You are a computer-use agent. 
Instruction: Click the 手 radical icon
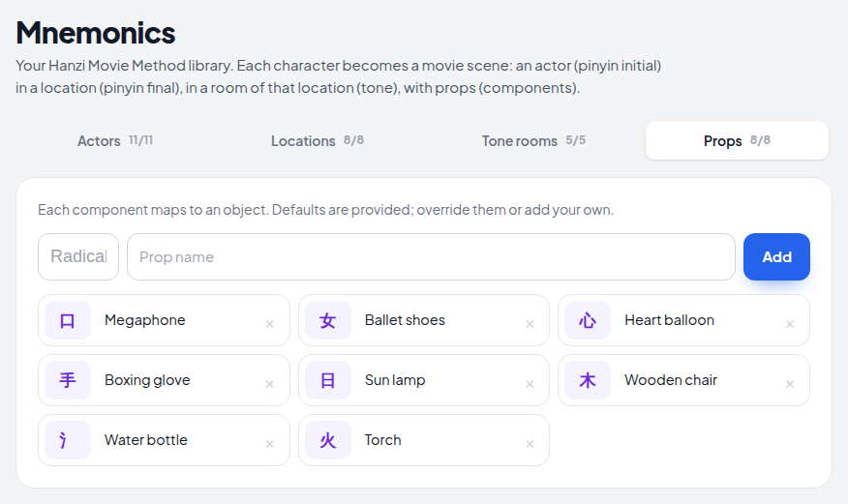68,380
